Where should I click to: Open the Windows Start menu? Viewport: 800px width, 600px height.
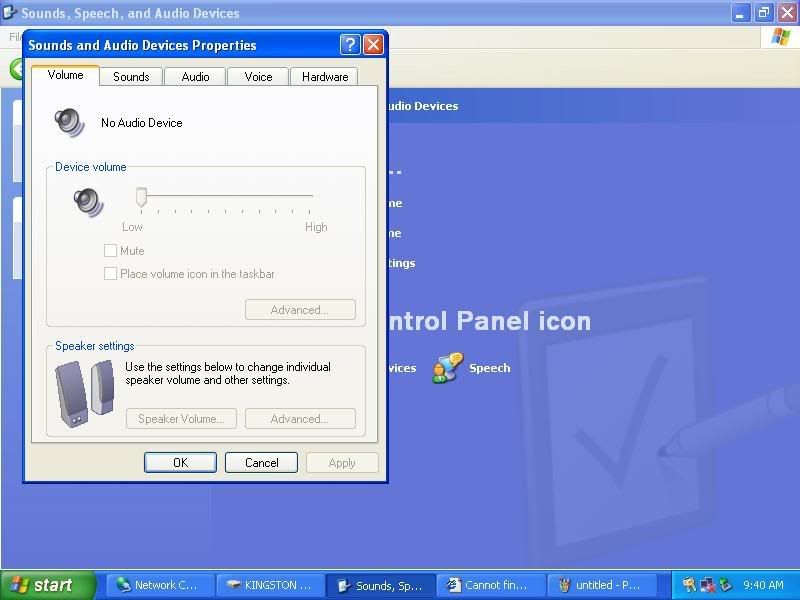tap(48, 585)
